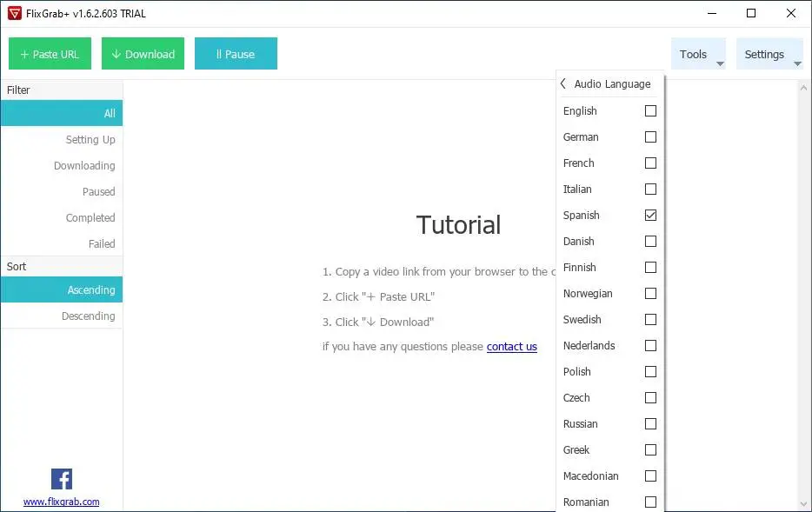812x512 pixels.
Task: Click the Paste URL button
Action: [x=50, y=53]
